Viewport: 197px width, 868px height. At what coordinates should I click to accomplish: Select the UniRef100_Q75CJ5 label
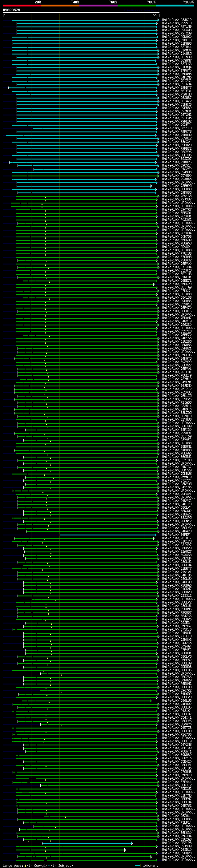[177, 629]
